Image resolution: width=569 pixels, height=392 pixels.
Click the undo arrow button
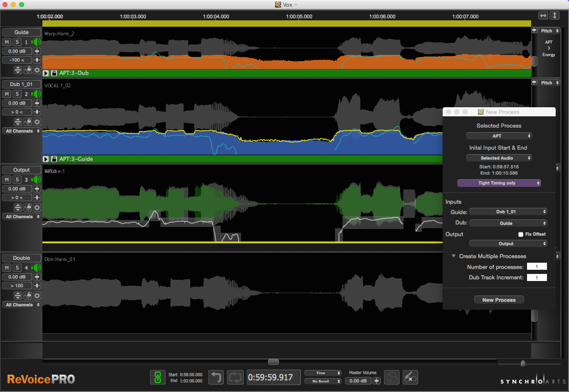[216, 377]
